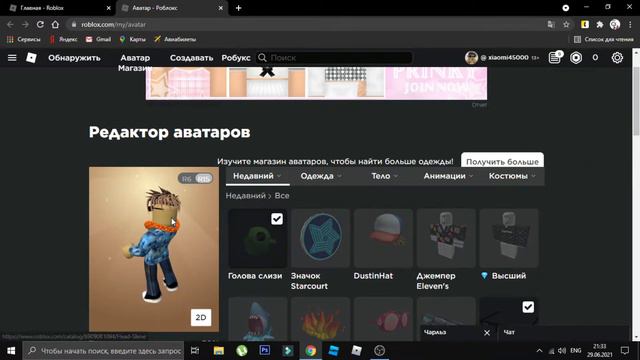Open the Авиабилеты bookmark

tap(175, 39)
